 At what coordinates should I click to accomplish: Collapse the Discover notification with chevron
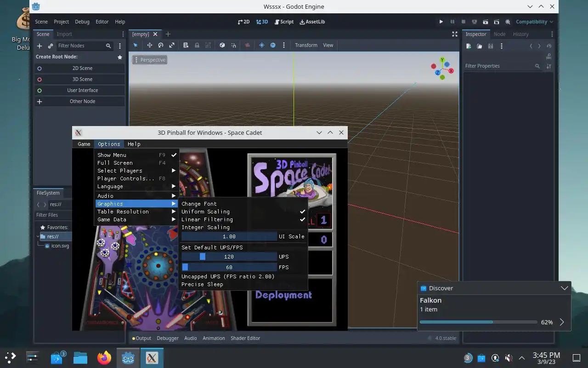pyautogui.click(x=565, y=288)
